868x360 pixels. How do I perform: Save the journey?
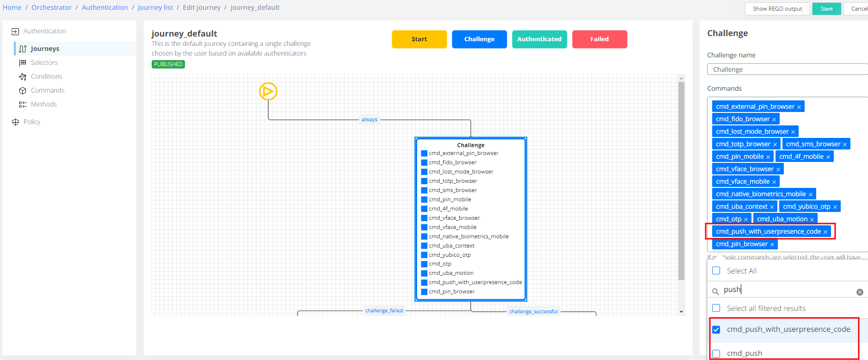tap(826, 9)
